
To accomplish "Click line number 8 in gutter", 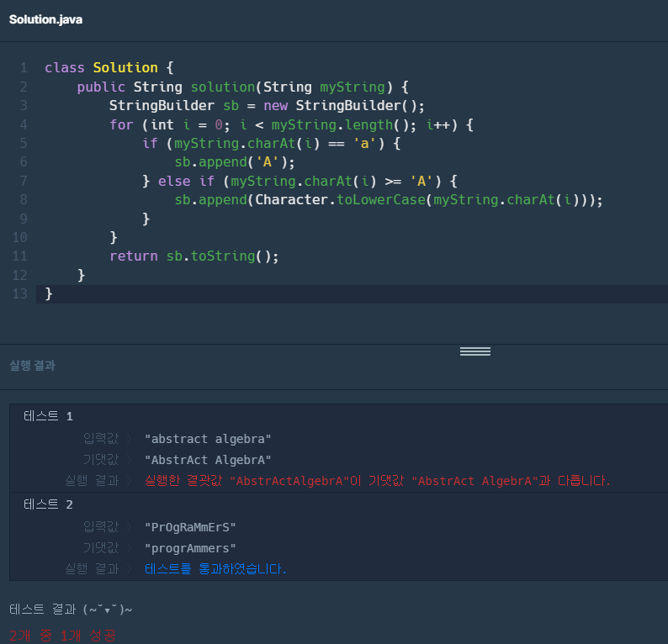I will pyautogui.click(x=24, y=199).
